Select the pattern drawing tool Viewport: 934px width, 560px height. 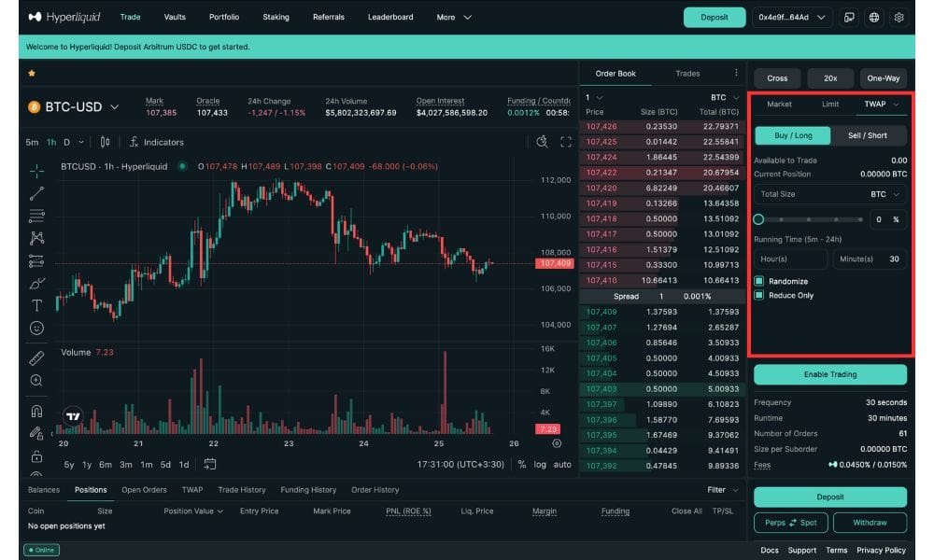(36, 238)
